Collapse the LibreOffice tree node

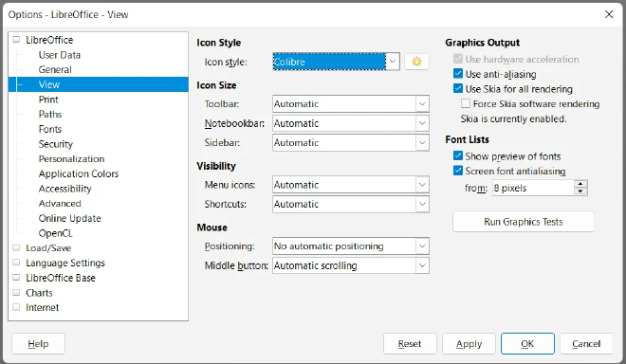(16, 40)
